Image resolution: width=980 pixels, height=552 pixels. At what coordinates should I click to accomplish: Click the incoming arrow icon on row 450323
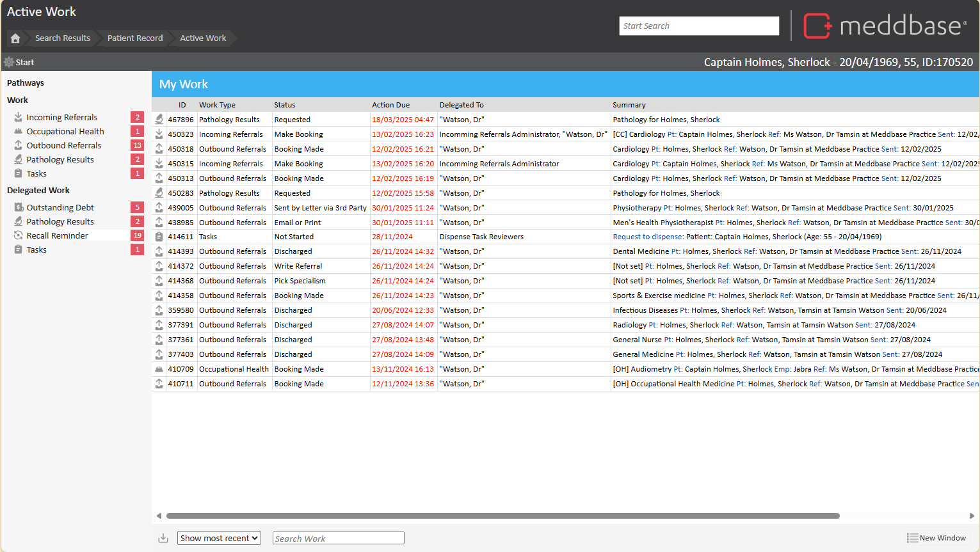coord(159,134)
